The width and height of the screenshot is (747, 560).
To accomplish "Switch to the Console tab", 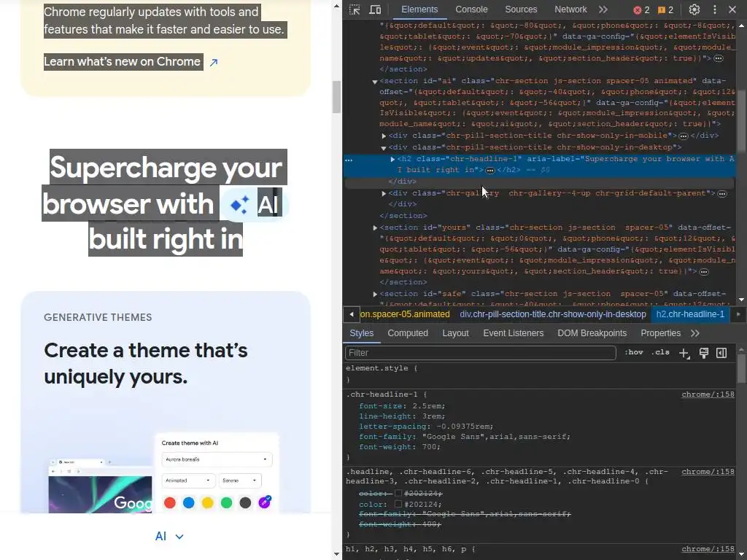I will (471, 9).
